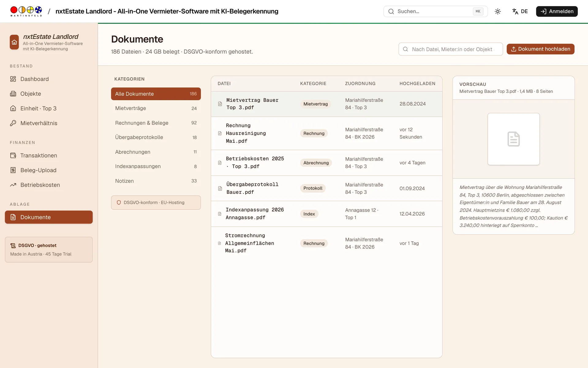588x368 pixels.
Task: Focus the Nach Datei, Mieter:in search field
Action: pos(450,49)
